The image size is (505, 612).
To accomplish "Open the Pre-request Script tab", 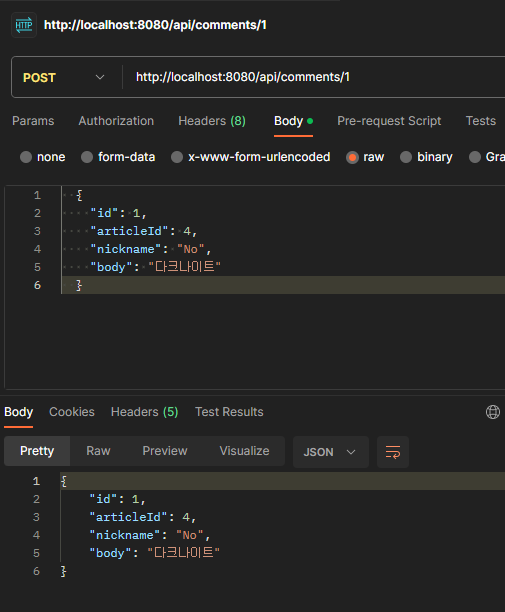I will [389, 121].
